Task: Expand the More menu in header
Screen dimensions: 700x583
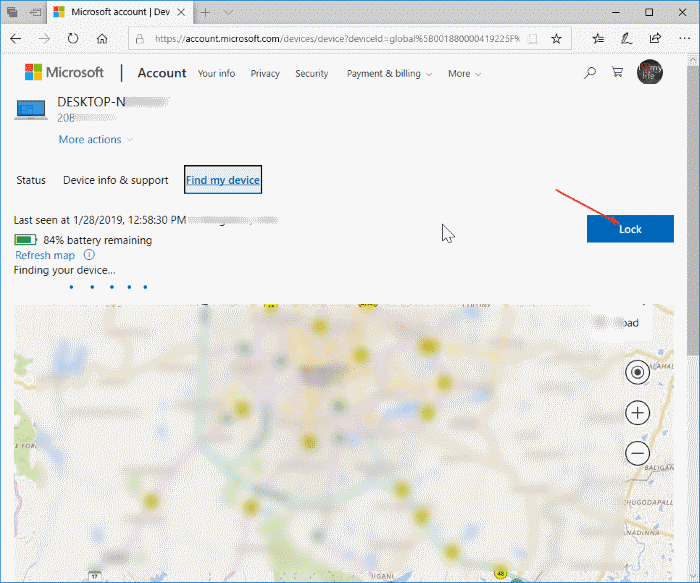Action: click(464, 74)
